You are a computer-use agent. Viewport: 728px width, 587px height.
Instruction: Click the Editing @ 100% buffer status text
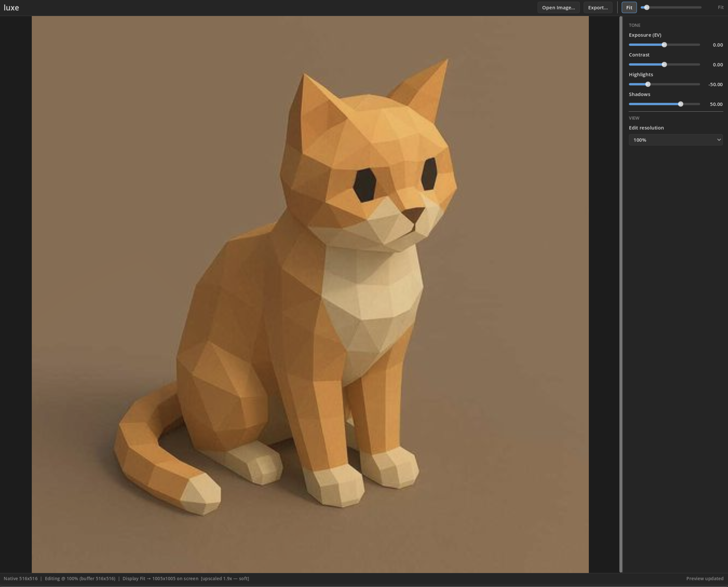click(x=80, y=579)
